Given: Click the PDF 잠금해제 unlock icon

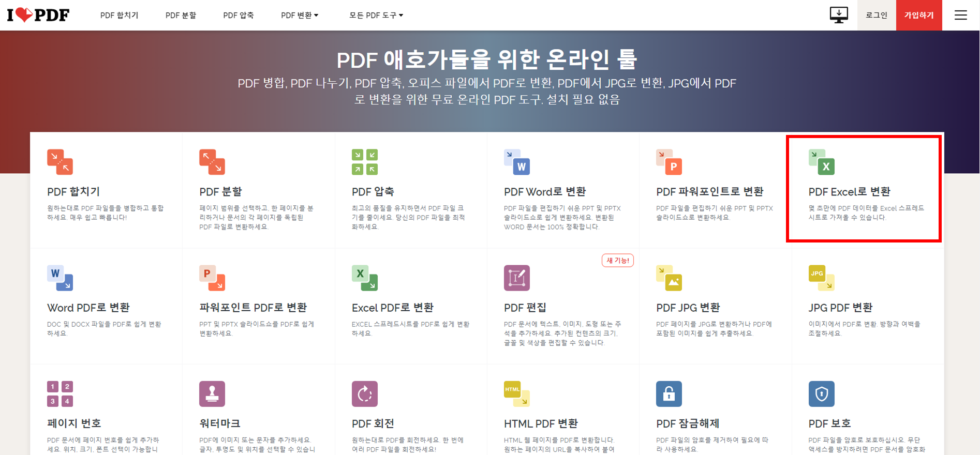Looking at the screenshot, I should (669, 393).
